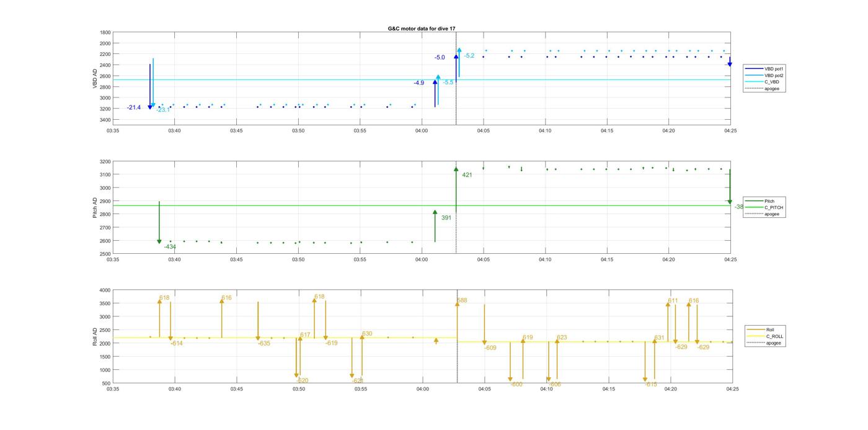Click the '-5.2' VBD data label

click(469, 56)
